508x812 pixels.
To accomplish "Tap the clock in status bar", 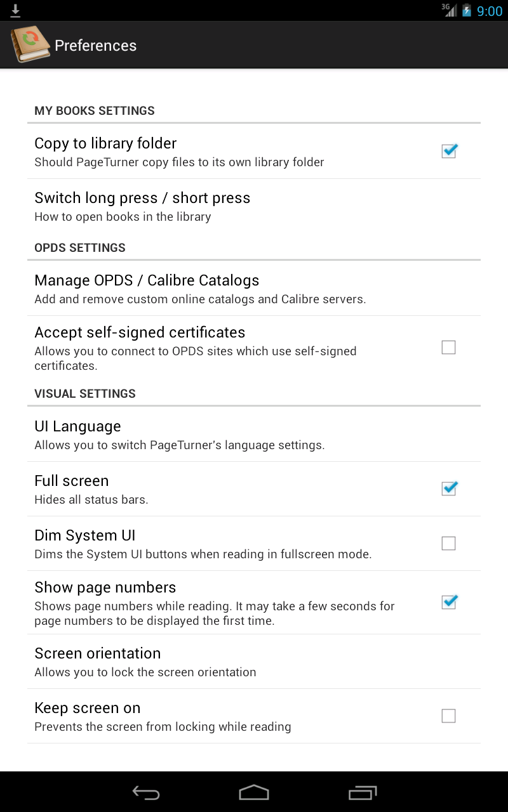I will click(x=490, y=11).
